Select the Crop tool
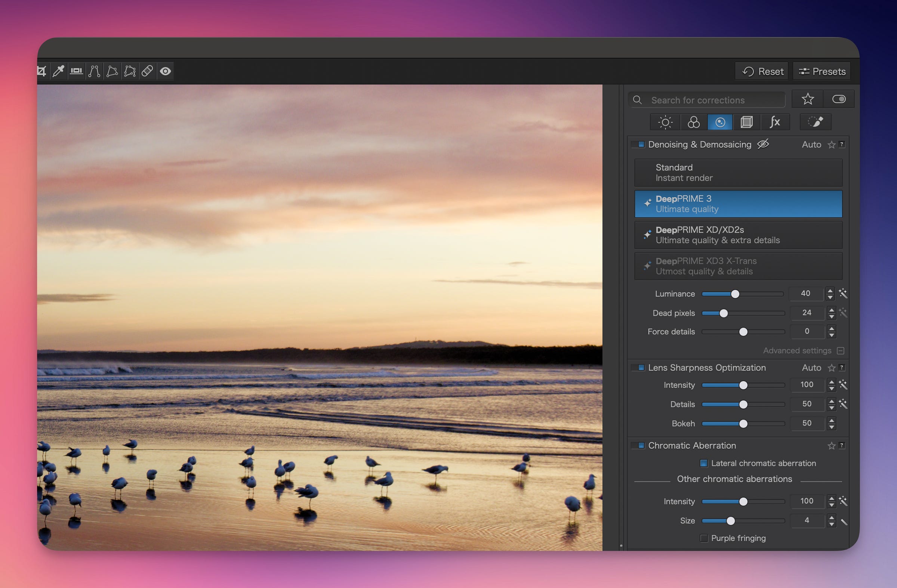This screenshot has height=588, width=897. coord(41,71)
